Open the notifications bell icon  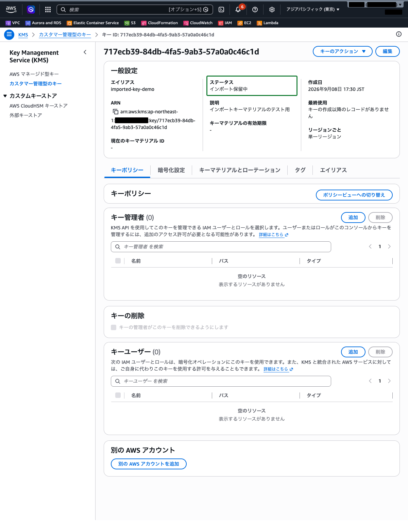pyautogui.click(x=238, y=10)
